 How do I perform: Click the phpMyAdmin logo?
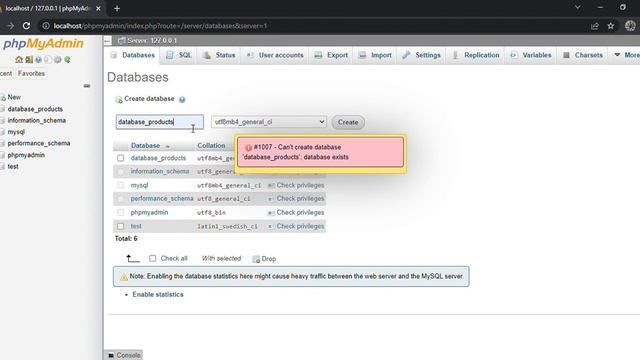(x=43, y=43)
